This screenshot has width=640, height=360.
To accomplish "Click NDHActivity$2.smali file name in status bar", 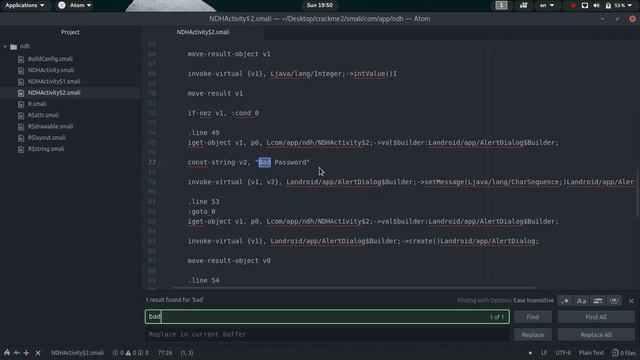I will point(77,353).
